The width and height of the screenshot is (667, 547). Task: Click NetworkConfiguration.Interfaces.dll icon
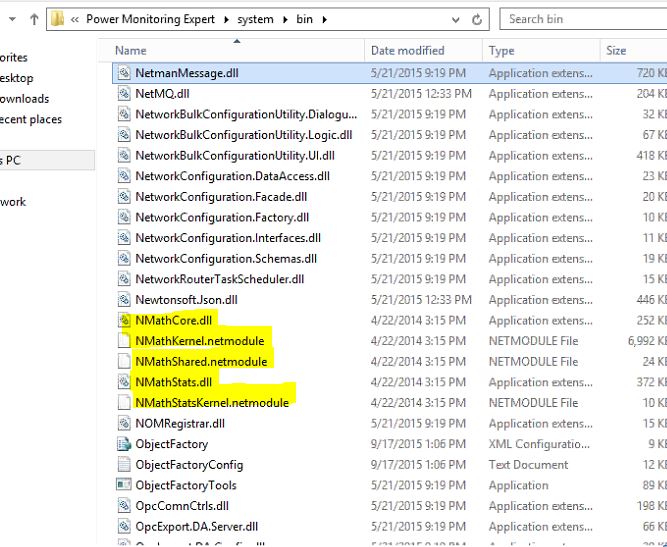tap(124, 238)
